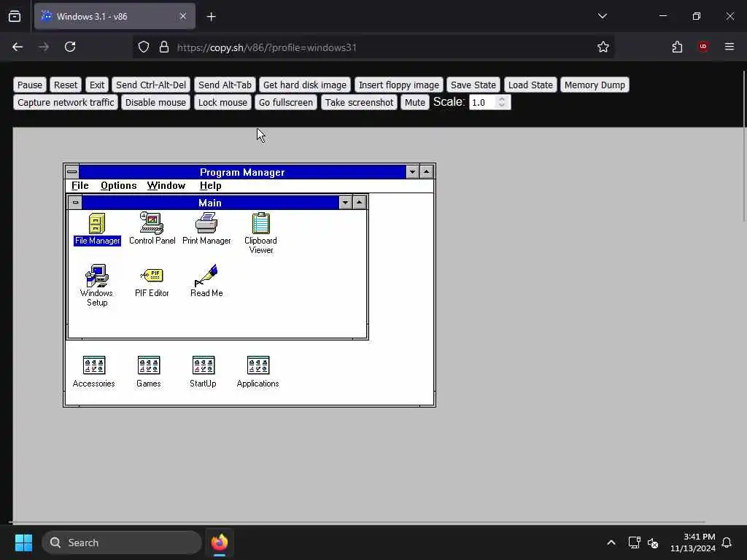Select the Print Manager icon
The width and height of the screenshot is (747, 560).
click(x=206, y=229)
